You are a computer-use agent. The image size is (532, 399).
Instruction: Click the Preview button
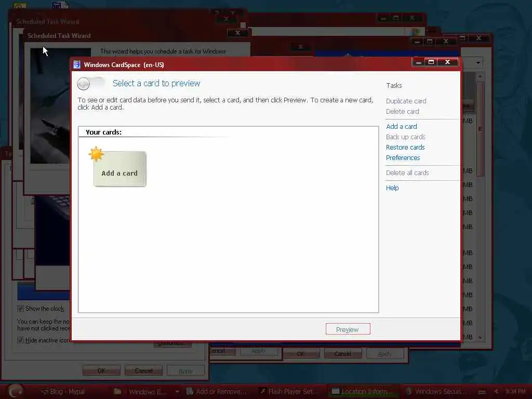tap(348, 329)
